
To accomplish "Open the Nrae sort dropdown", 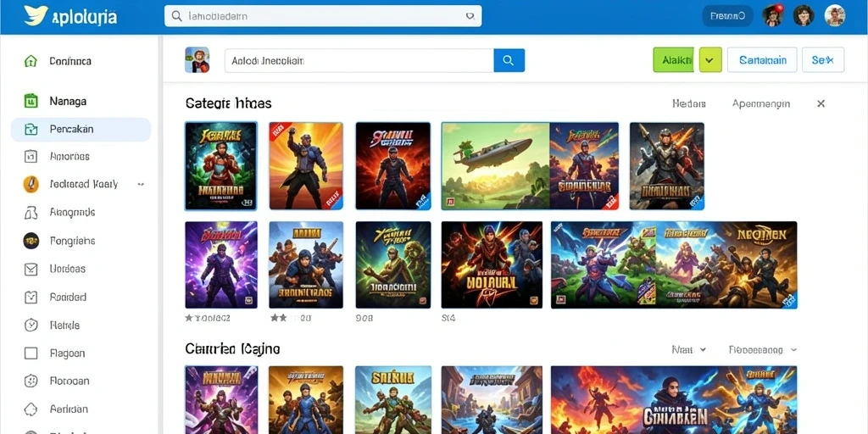I will [x=688, y=350].
